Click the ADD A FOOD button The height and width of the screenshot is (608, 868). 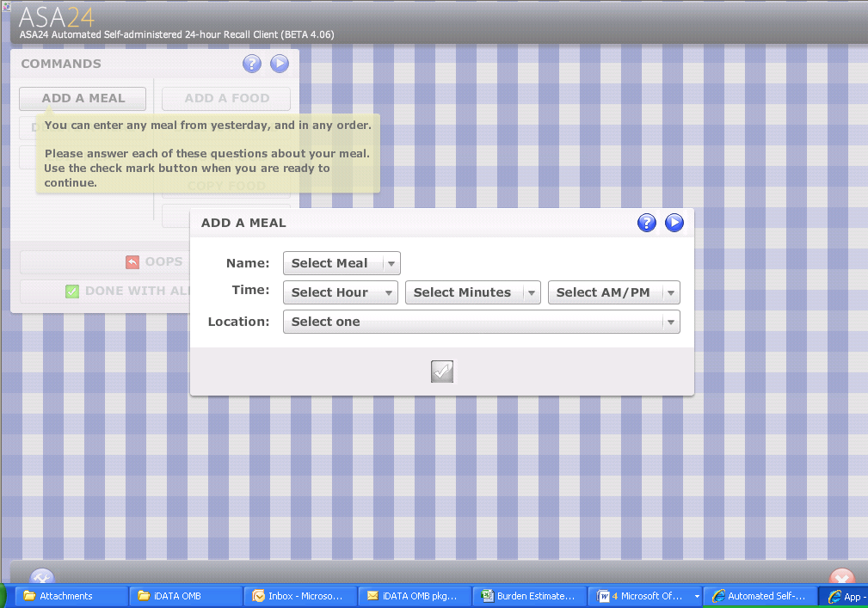coord(226,99)
